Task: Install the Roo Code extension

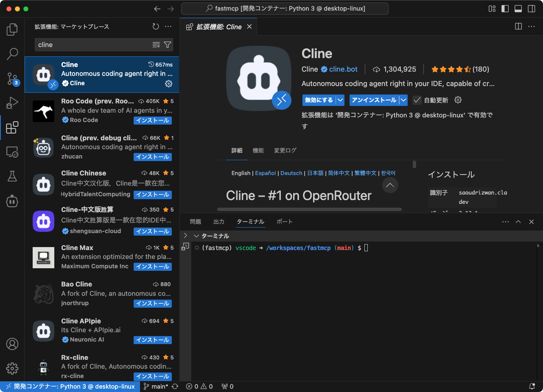Action: click(x=152, y=120)
